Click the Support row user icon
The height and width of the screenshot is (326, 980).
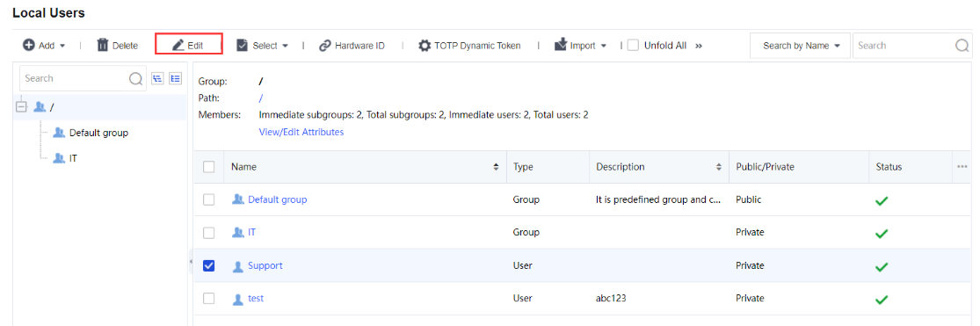(x=237, y=266)
